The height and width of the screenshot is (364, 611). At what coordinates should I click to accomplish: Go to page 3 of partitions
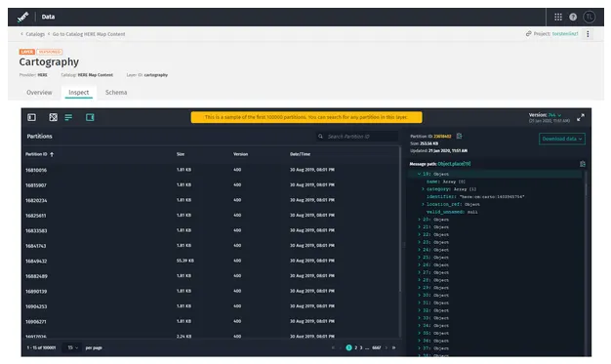(361, 347)
